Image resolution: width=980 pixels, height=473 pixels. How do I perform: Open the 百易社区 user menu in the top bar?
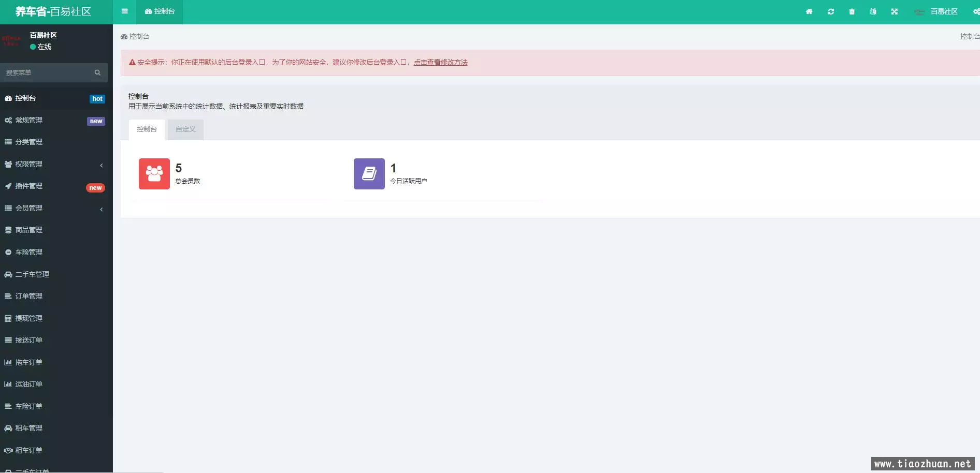coord(936,11)
